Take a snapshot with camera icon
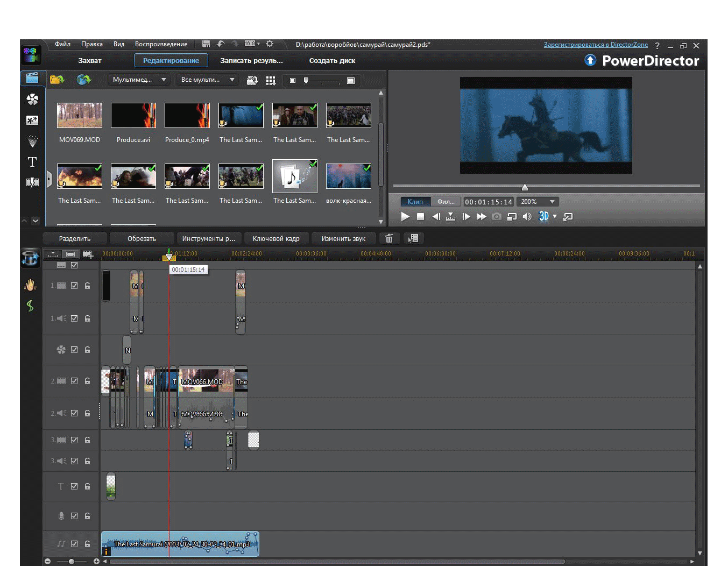728x567 pixels. pos(497,217)
